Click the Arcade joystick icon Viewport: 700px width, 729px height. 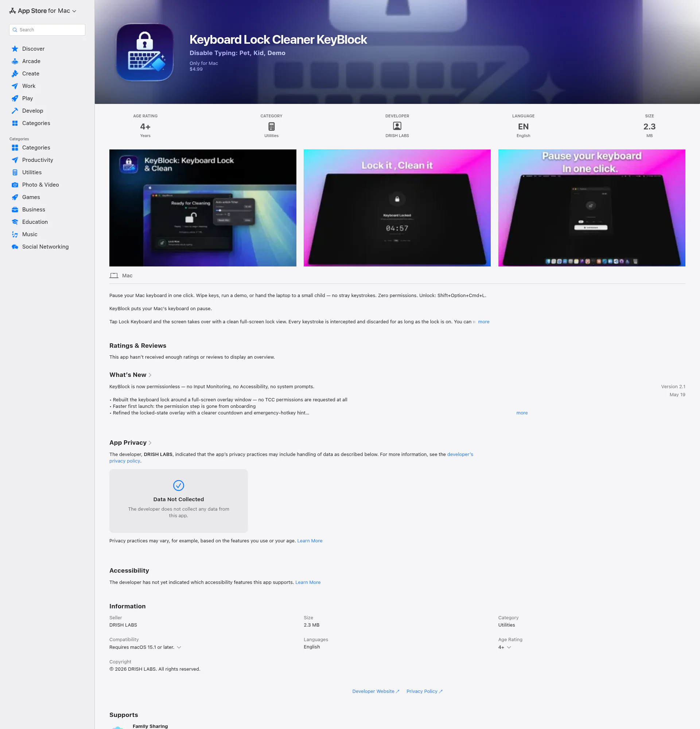15,61
